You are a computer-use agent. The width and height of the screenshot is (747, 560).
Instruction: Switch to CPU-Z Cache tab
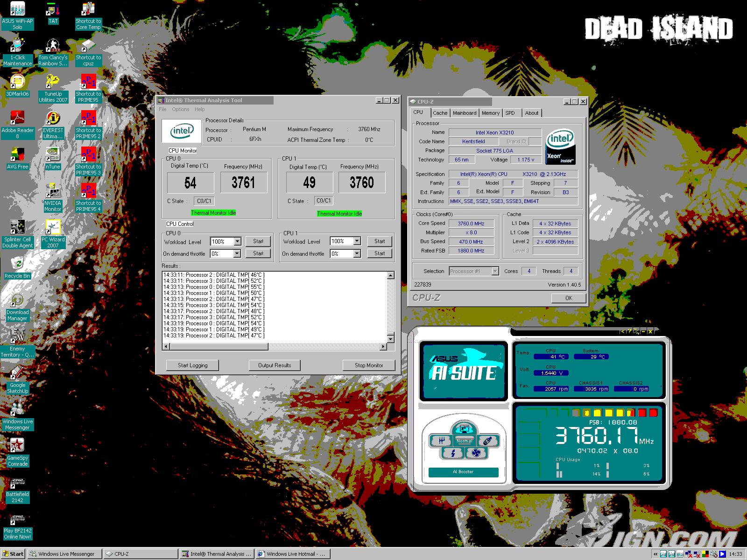(x=440, y=113)
